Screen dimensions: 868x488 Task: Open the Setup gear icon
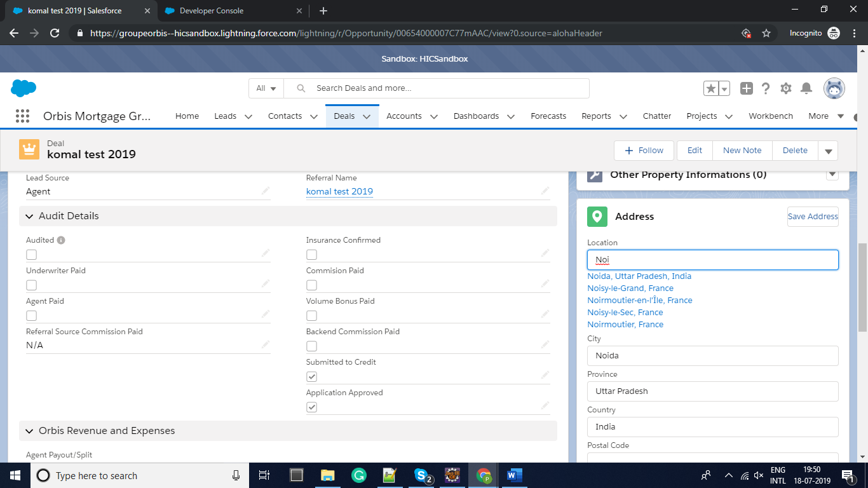[786, 88]
